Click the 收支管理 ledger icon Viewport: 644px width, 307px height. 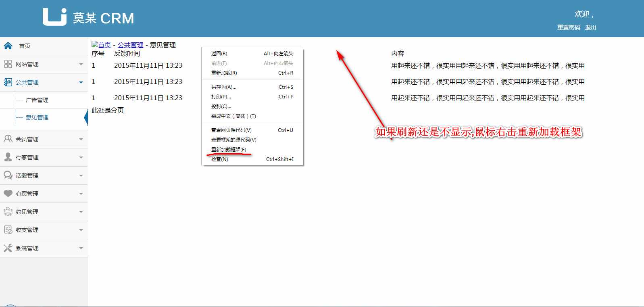8,230
